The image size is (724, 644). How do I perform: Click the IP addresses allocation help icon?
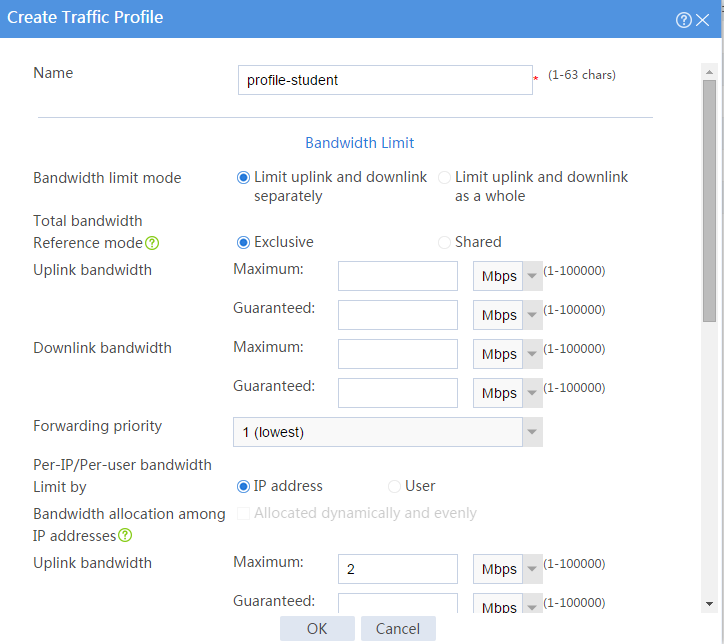point(125,536)
